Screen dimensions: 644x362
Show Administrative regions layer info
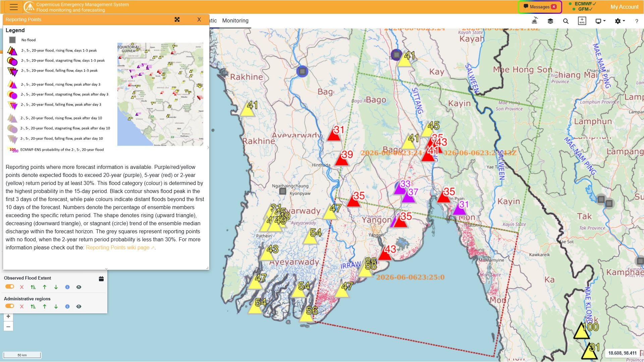(67, 306)
